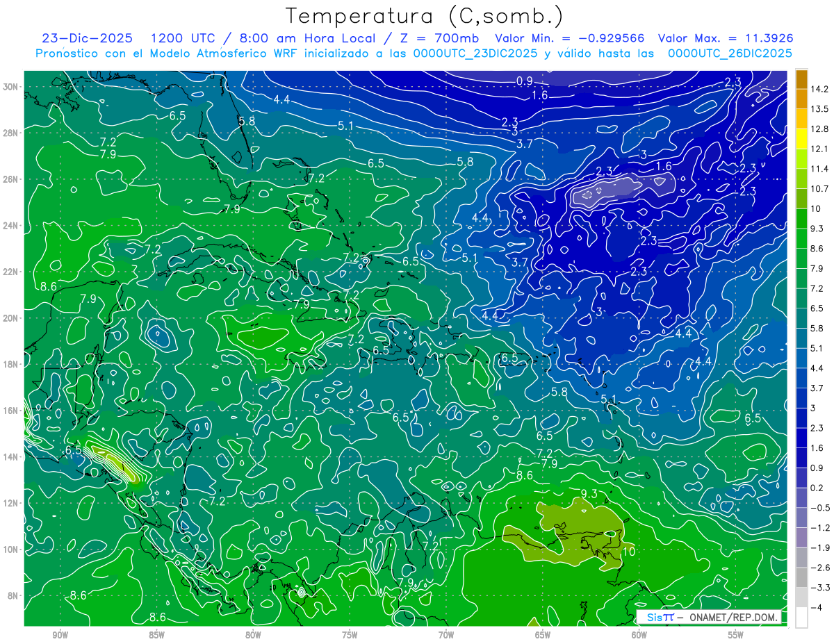
Task: Click the longitude axis label "75W"
Action: tap(350, 635)
